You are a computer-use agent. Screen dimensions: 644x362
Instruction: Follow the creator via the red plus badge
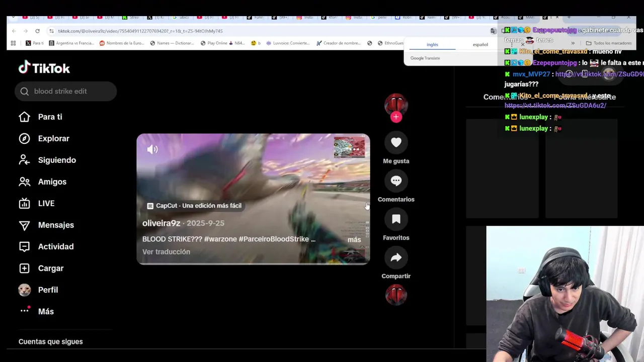tap(396, 117)
